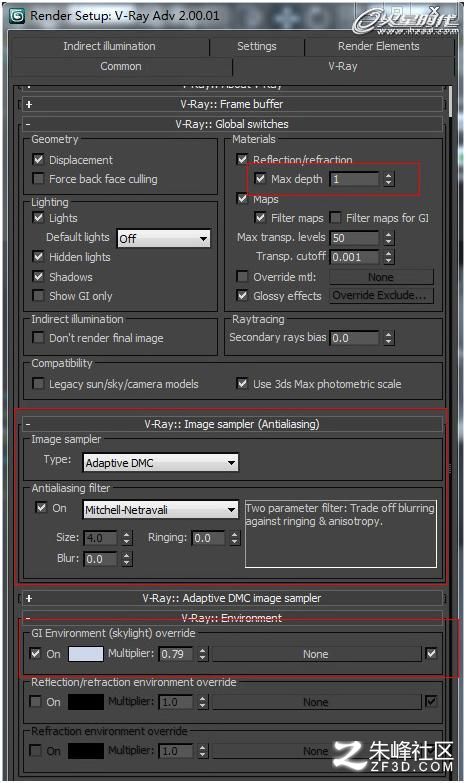Click the Ringing value spinner arrows
Screen dimensions: 466x783
tap(235, 538)
